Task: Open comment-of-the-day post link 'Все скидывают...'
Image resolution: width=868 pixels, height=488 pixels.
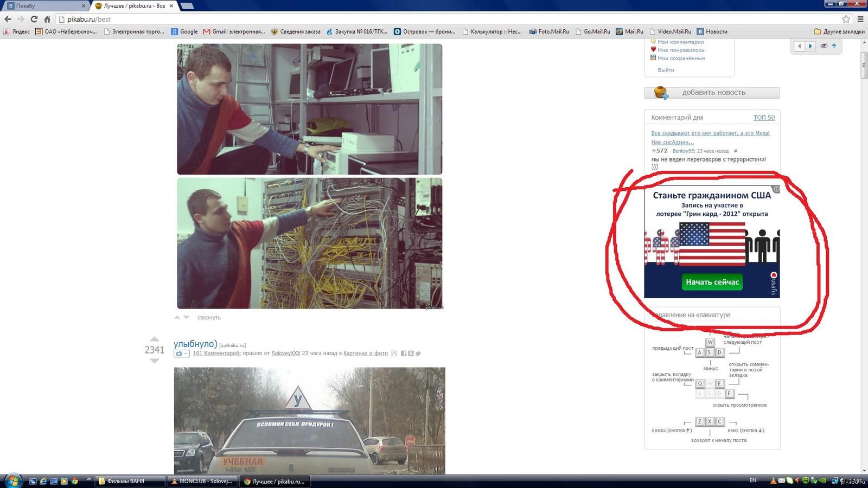Action: [x=710, y=138]
